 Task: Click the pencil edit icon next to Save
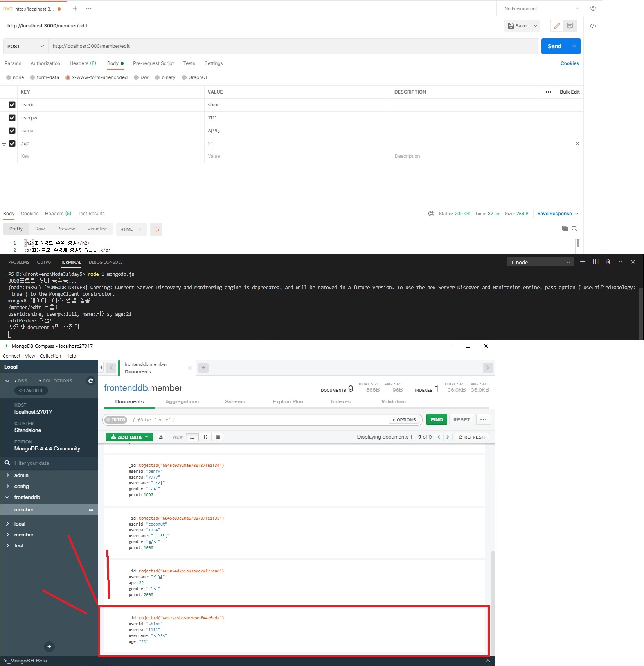[557, 26]
